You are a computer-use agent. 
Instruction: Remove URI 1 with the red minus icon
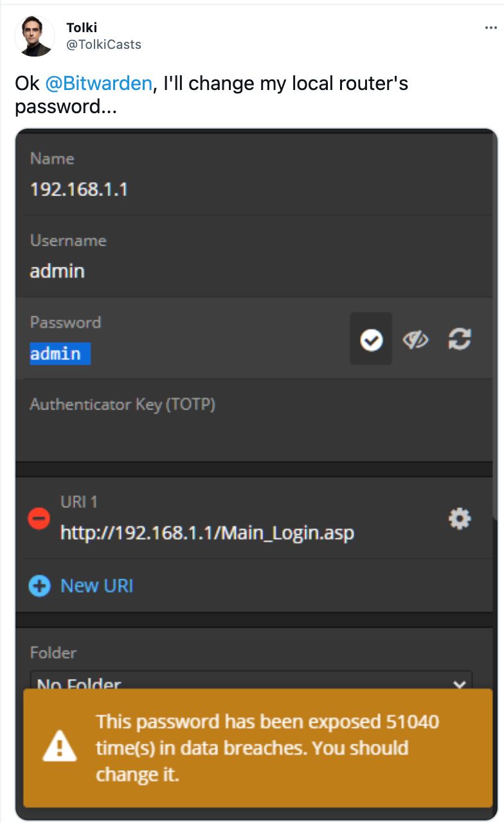click(39, 518)
